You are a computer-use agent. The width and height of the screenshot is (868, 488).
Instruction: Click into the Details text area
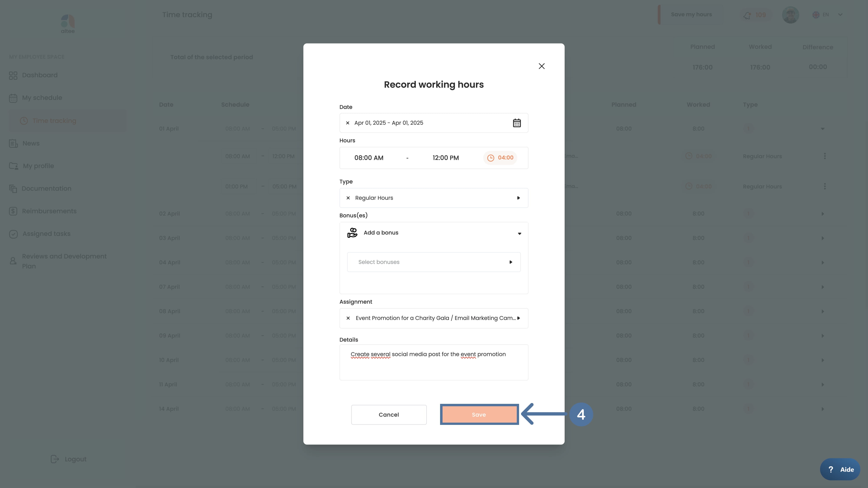click(434, 362)
